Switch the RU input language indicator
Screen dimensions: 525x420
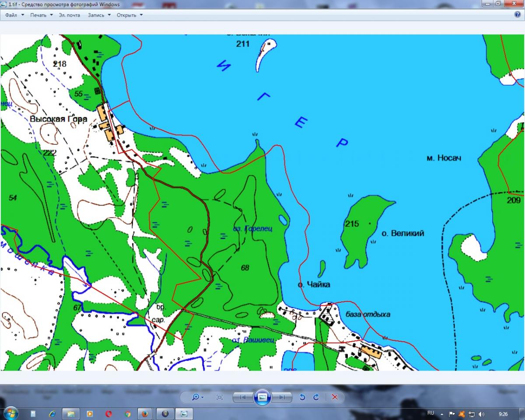[430, 413]
